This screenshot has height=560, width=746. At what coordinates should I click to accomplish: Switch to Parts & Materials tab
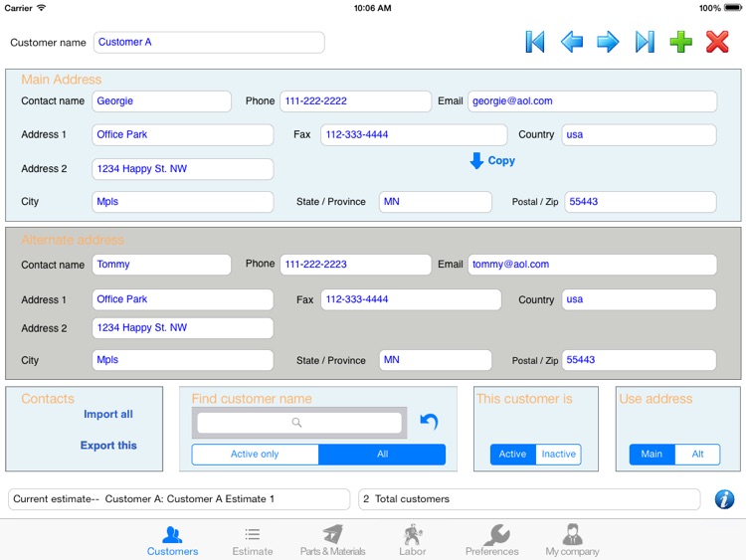coord(333,540)
